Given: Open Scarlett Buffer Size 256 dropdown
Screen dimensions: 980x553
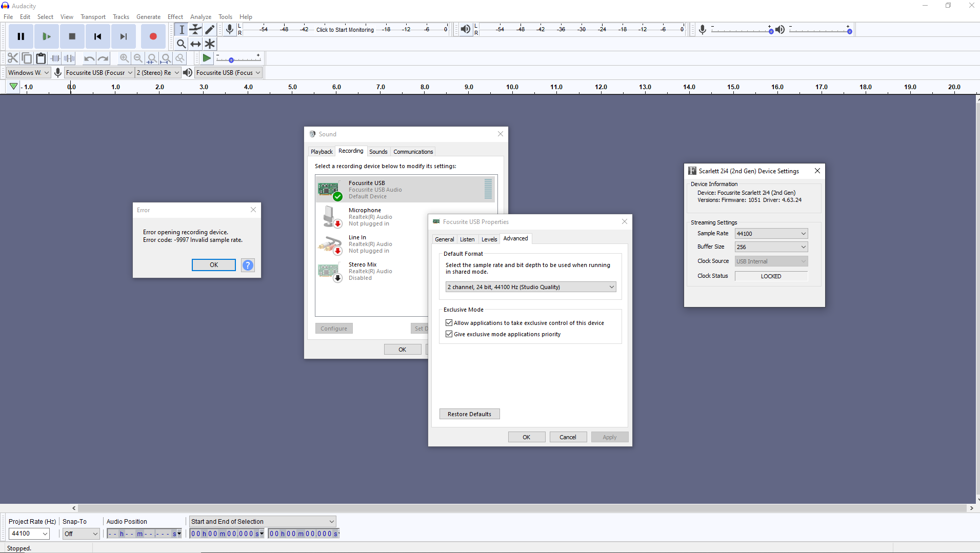Looking at the screenshot, I should pos(771,247).
